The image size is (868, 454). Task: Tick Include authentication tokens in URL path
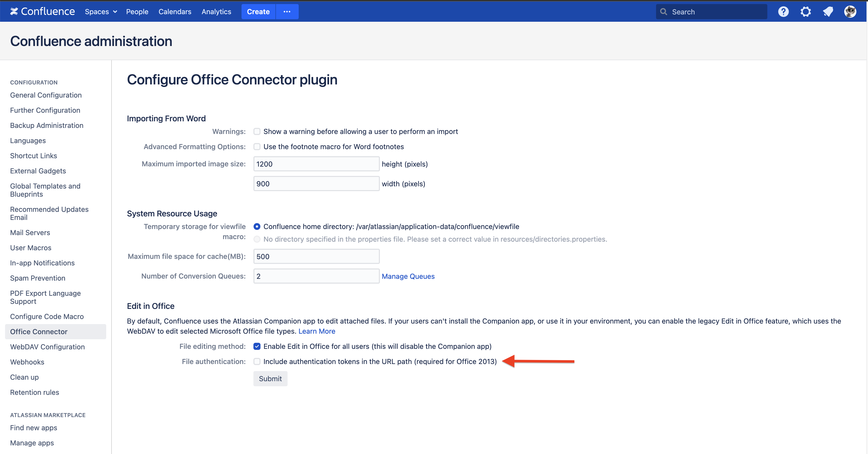click(x=257, y=361)
